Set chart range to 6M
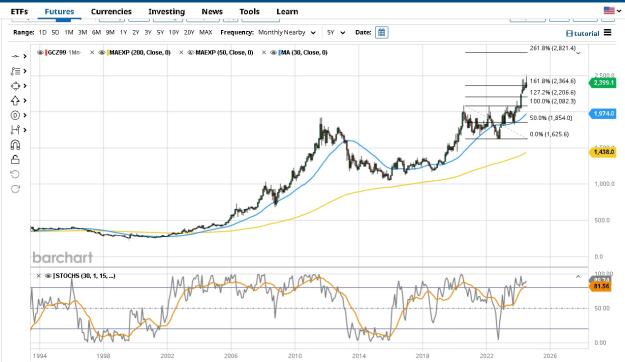625x362 pixels. (96, 32)
